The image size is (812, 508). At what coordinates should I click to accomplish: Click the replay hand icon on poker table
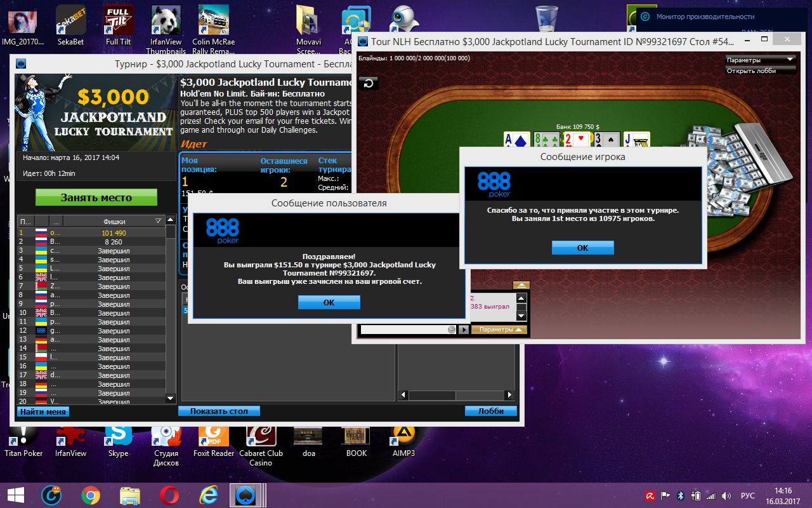(x=369, y=83)
